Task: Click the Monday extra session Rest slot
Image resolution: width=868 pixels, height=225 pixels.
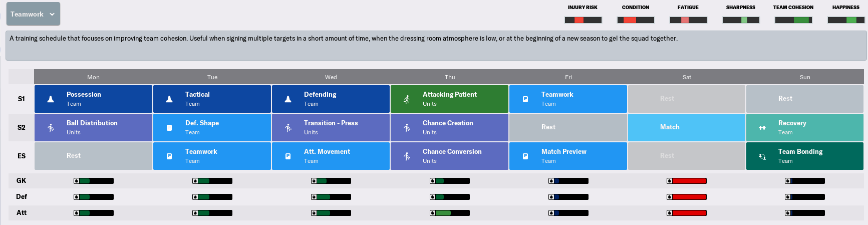Action: pos(93,156)
